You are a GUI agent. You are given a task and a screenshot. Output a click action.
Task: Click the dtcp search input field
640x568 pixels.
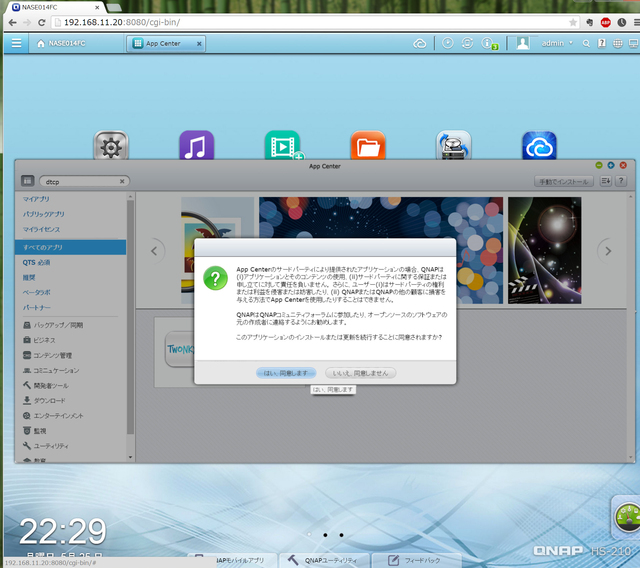click(x=80, y=181)
